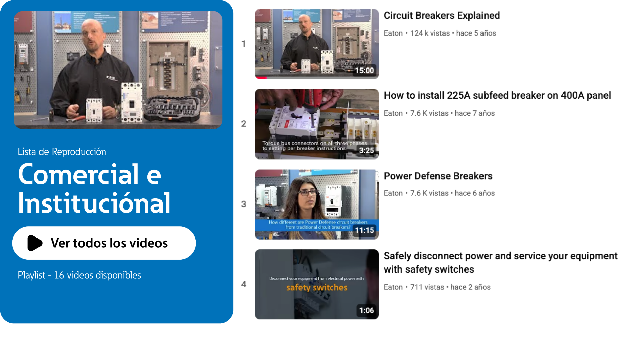Click Eaton channel name under first video
This screenshot has height=339, width=644.
click(x=393, y=33)
